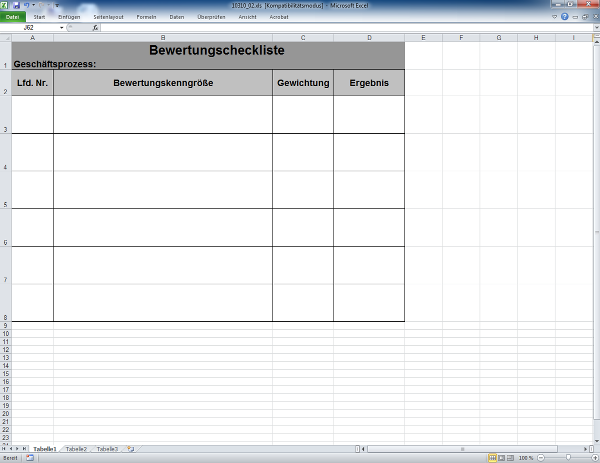Switch to Page Layout view icon

coord(501,457)
